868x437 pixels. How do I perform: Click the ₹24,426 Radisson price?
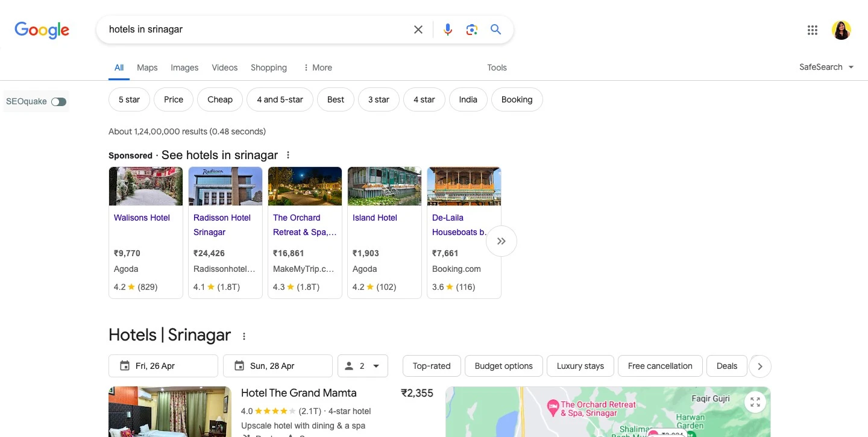pos(209,253)
